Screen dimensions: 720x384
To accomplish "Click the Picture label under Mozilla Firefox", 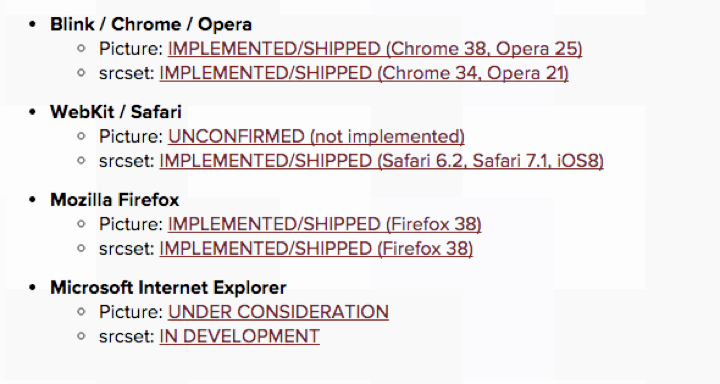I will coord(131,225).
